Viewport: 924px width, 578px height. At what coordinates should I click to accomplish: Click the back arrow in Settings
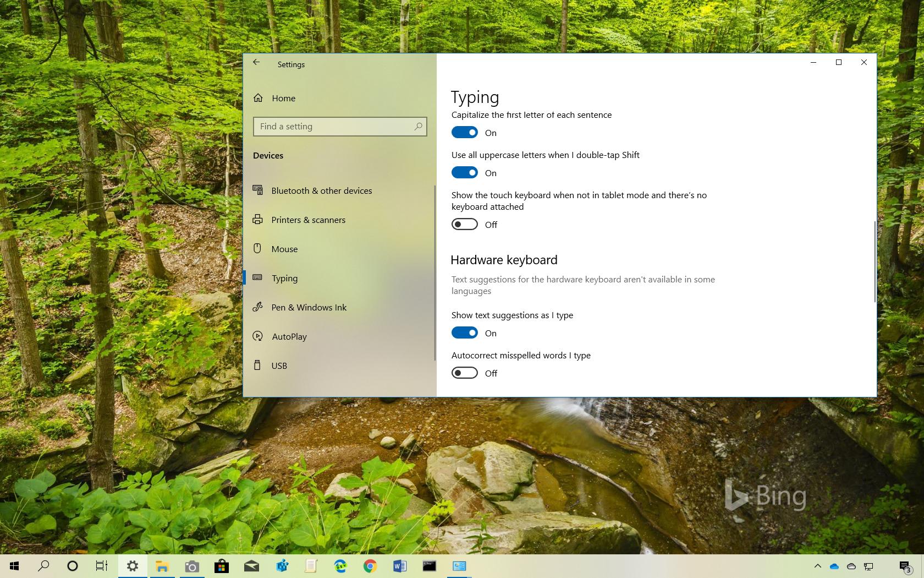click(x=256, y=62)
